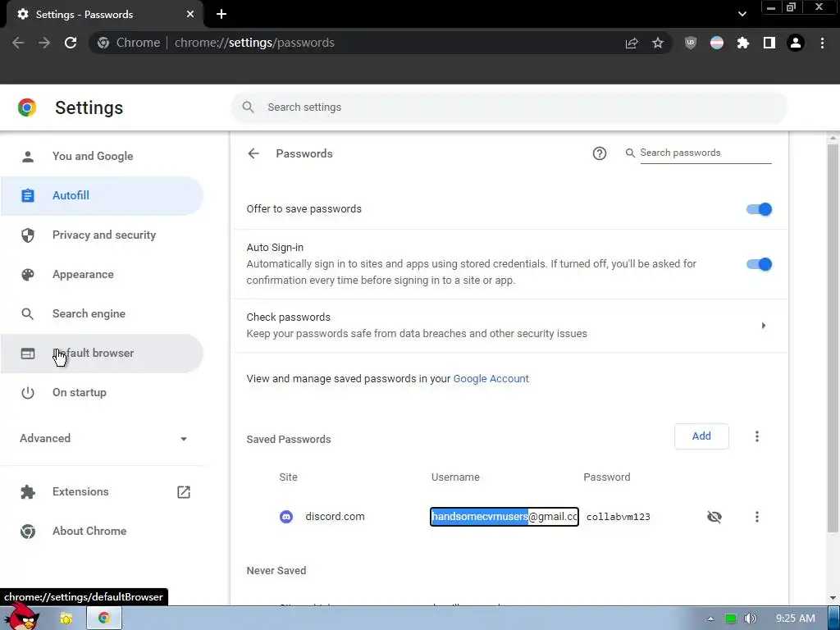Click the Search passwords field
Screen dimensions: 840x630
tap(705, 153)
